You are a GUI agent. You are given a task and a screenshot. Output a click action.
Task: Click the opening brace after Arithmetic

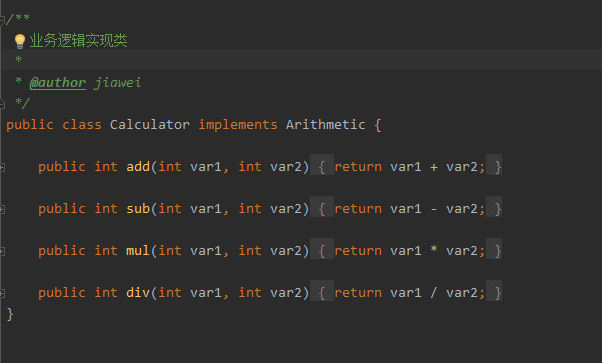(378, 125)
